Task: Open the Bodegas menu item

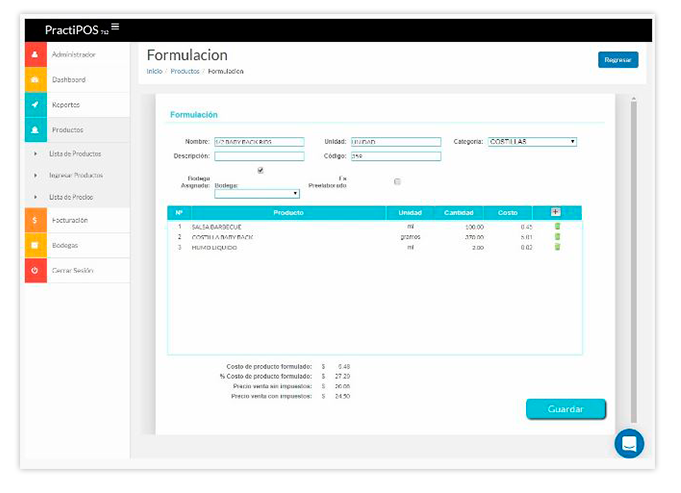Action: (65, 245)
